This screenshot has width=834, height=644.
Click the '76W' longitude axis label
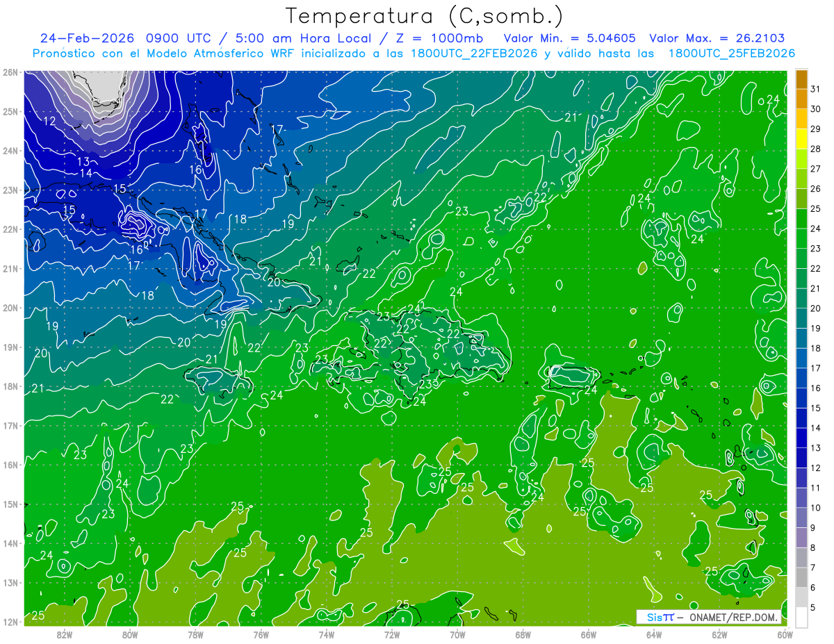coord(261,634)
